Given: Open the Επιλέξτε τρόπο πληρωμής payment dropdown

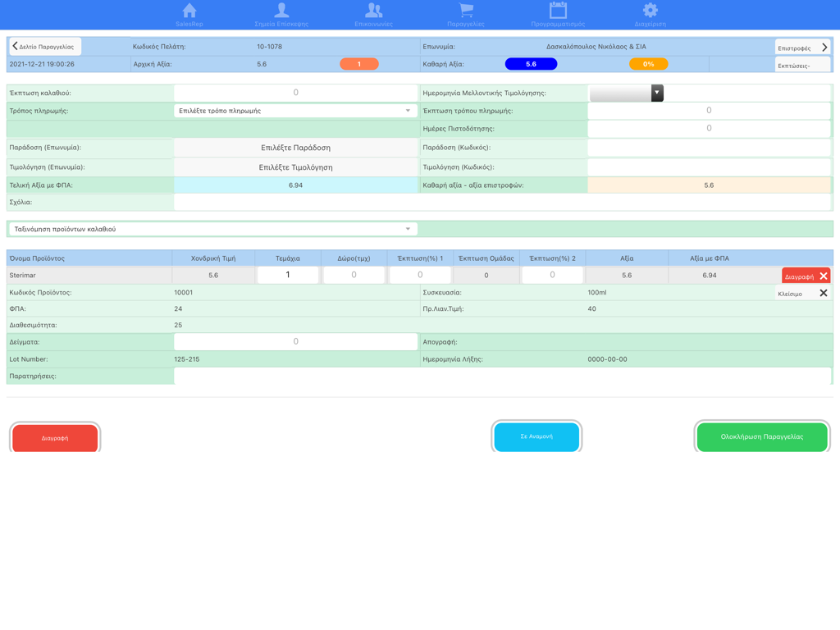Looking at the screenshot, I should tap(295, 110).
